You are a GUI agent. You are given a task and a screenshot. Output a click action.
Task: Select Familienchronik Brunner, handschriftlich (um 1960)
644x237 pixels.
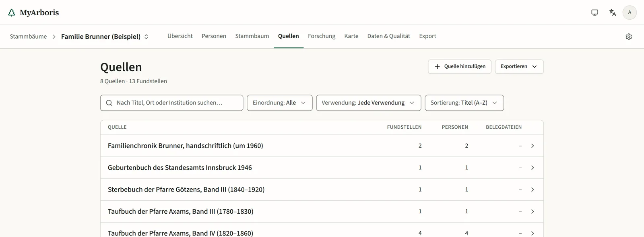[322, 146]
